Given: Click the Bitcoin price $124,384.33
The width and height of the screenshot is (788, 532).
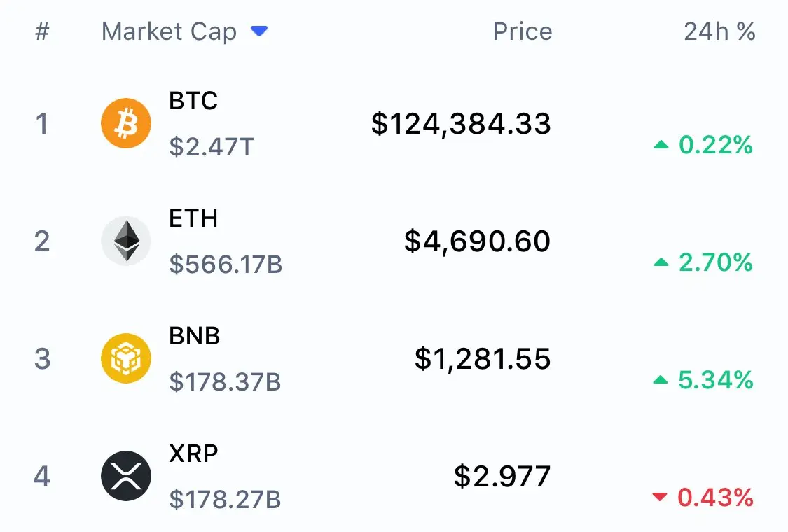Looking at the screenshot, I should tap(461, 124).
